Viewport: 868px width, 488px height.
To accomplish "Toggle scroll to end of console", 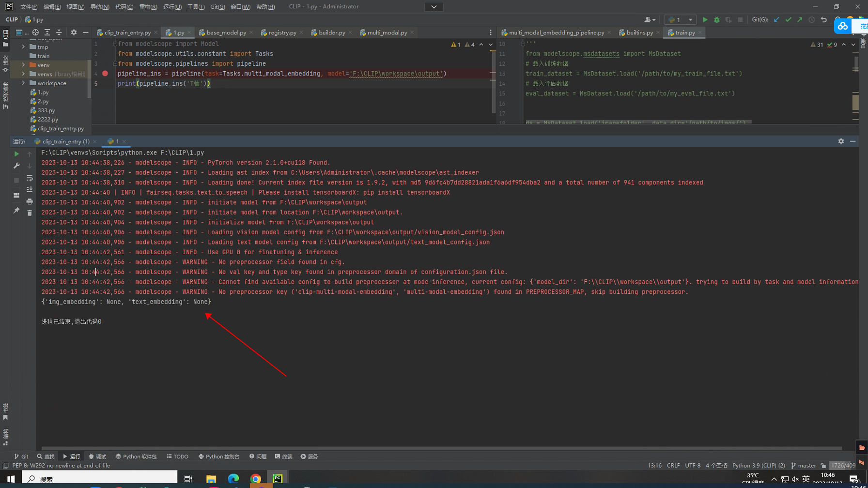I will pyautogui.click(x=30, y=190).
